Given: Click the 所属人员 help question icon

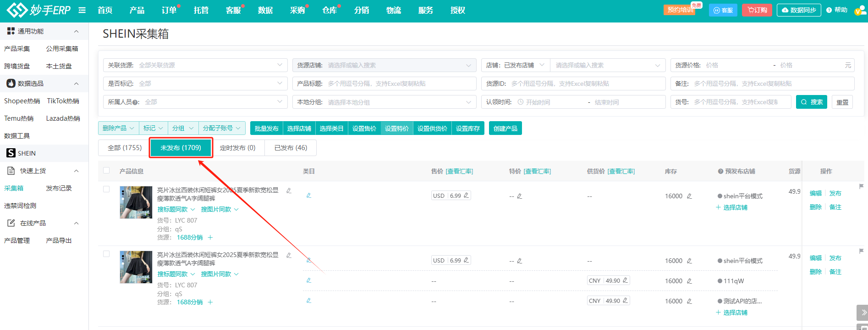Looking at the screenshot, I should 136,102.
